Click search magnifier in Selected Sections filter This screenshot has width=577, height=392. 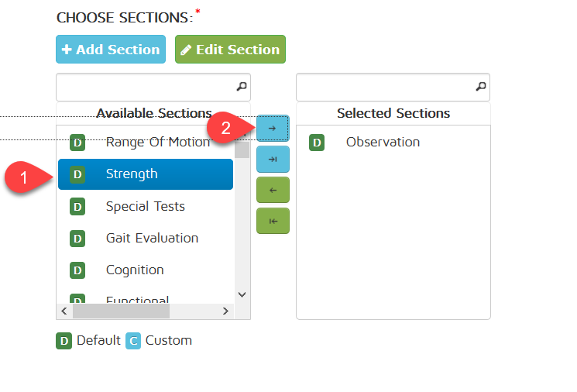[481, 87]
